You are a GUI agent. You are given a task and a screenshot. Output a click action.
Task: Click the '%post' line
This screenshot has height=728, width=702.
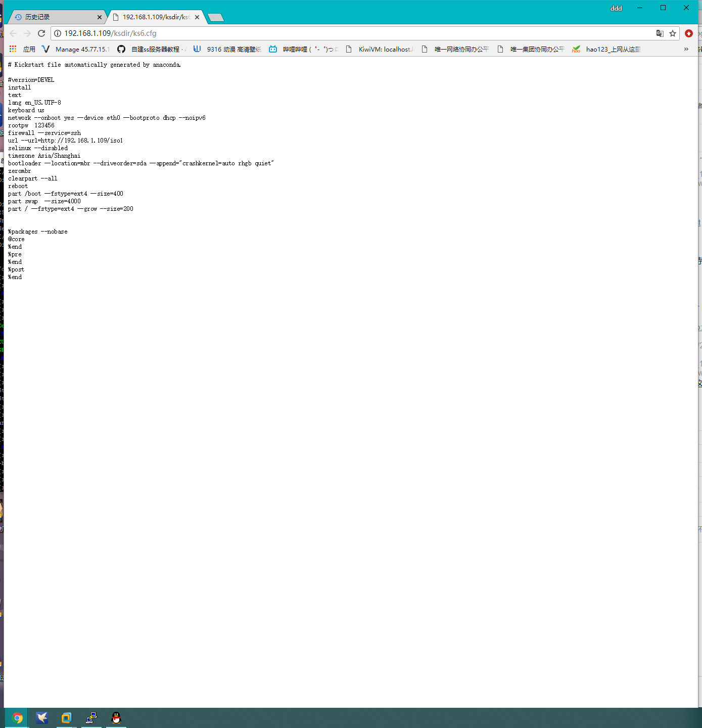click(16, 269)
